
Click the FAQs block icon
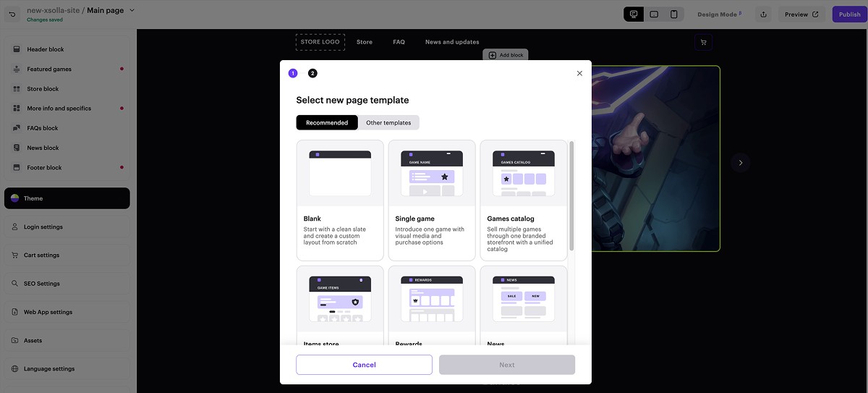17,128
